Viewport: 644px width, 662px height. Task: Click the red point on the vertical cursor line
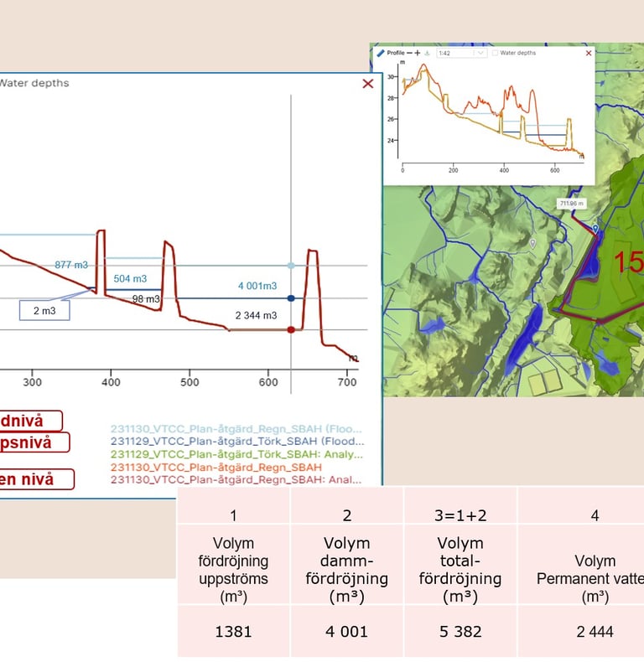point(291,329)
